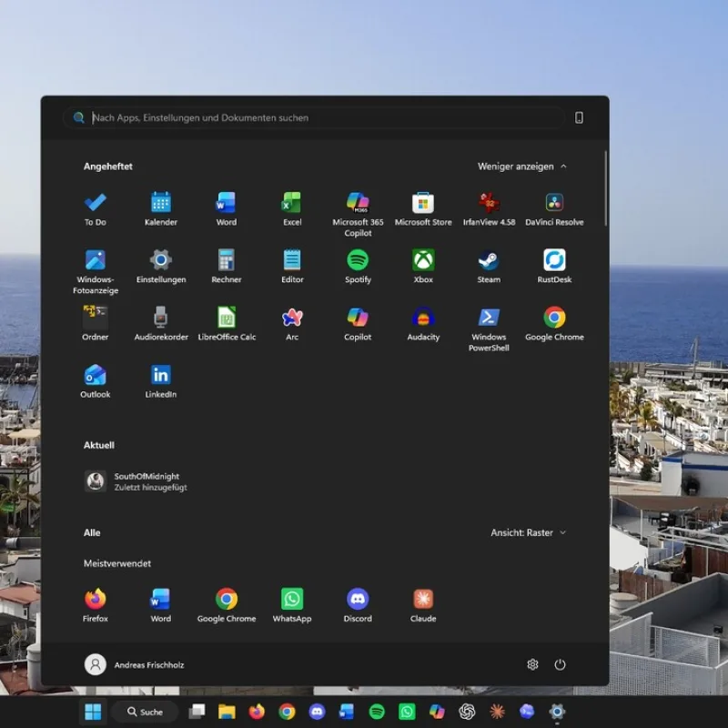Open LibreOffice Calc

point(226,324)
